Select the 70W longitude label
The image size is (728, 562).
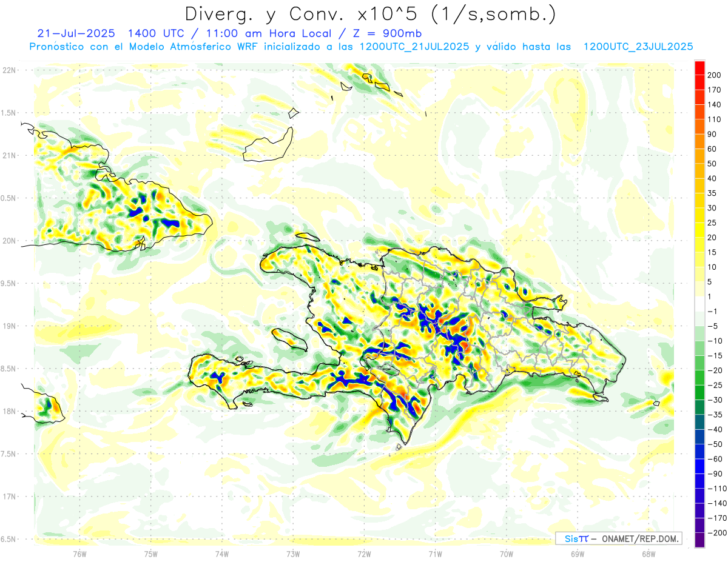pyautogui.click(x=507, y=554)
